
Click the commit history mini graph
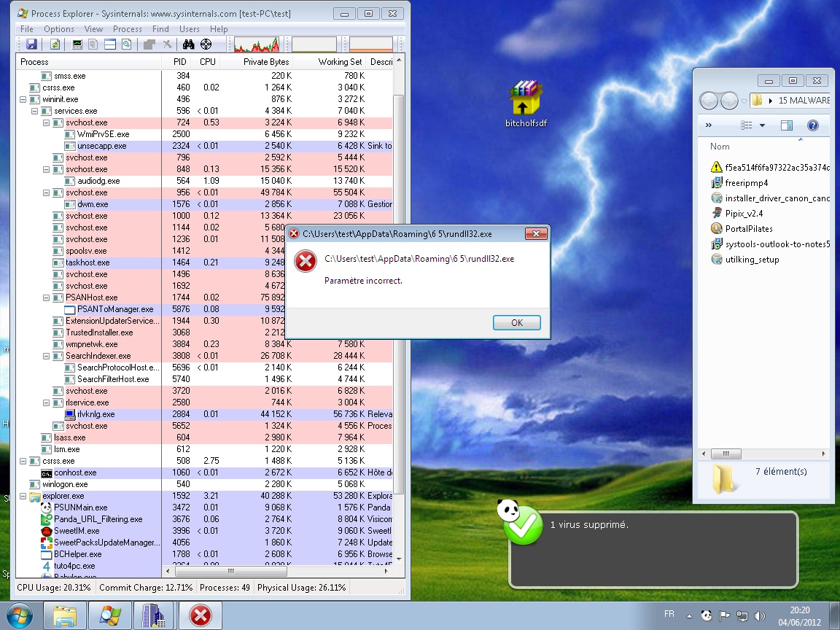pos(314,44)
